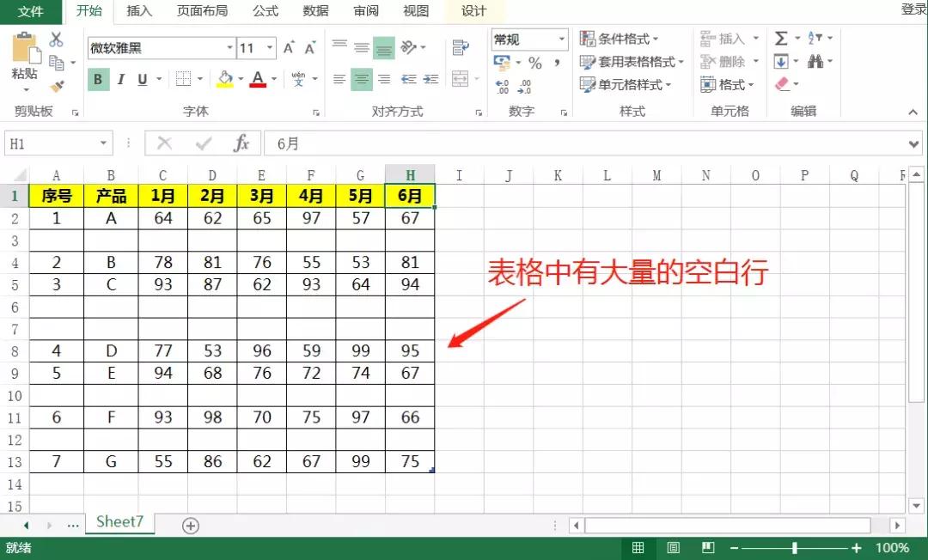928x560 pixels.
Task: Open the number format (常规) dropdown
Action: [563, 39]
